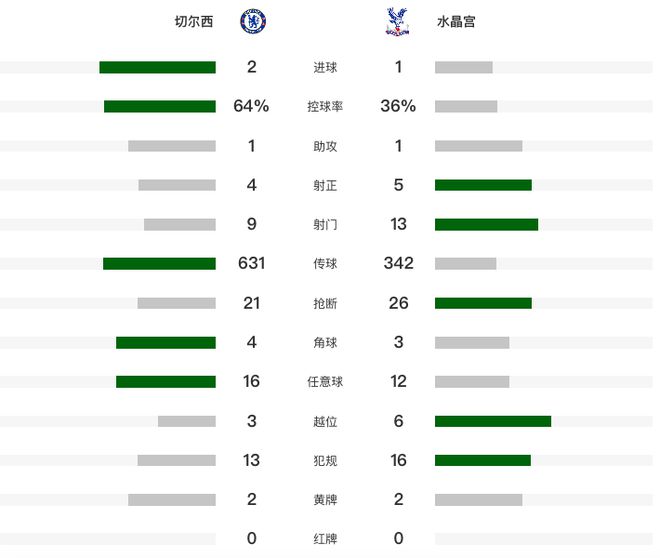
Task: Click the 任意球 stat label
Action: (x=325, y=382)
